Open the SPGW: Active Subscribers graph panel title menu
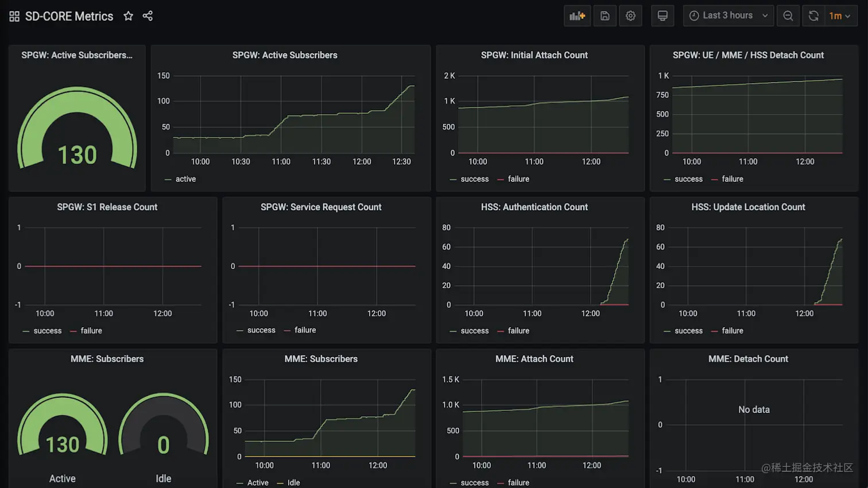 pyautogui.click(x=285, y=55)
